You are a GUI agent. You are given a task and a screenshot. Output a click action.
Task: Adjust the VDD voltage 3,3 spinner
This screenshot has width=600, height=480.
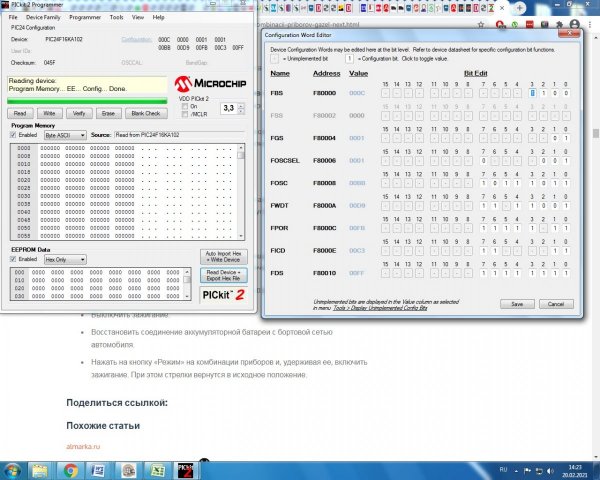240,107
